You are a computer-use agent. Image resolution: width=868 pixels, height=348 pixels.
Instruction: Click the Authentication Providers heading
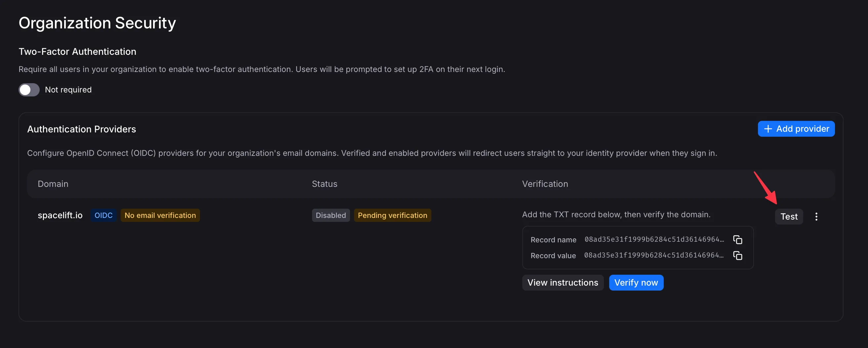pyautogui.click(x=82, y=129)
